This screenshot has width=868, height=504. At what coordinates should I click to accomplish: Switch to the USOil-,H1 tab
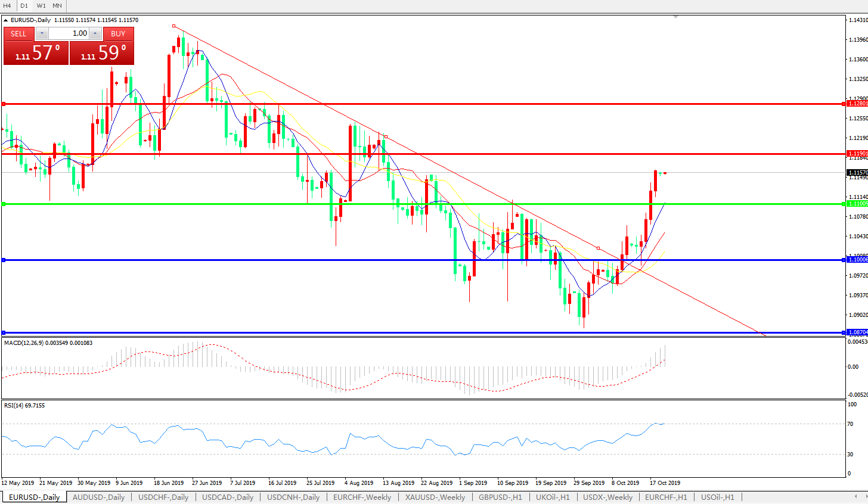tap(717, 497)
